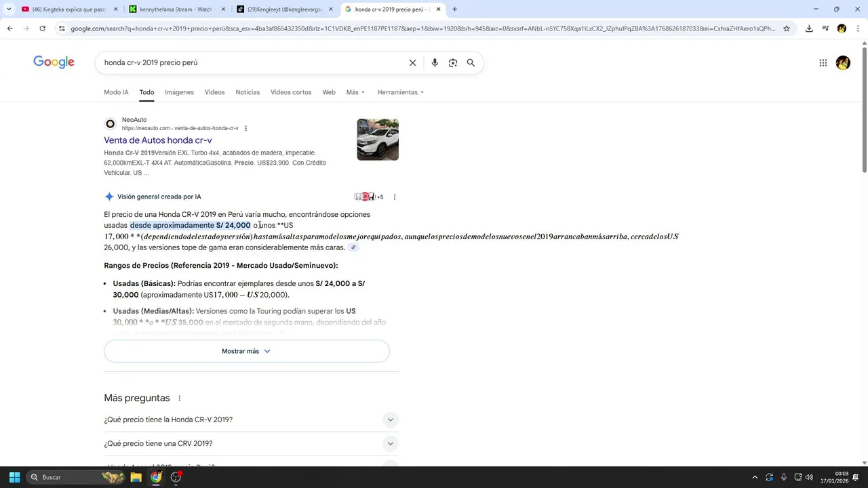Open the taskbar app with red notification dot
The width and height of the screenshot is (868, 488).
point(176,477)
